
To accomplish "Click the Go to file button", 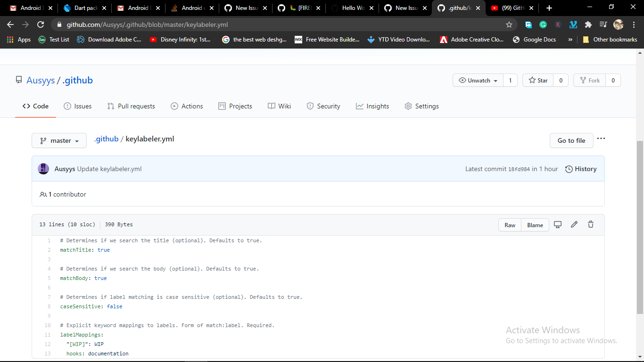I will tap(571, 140).
